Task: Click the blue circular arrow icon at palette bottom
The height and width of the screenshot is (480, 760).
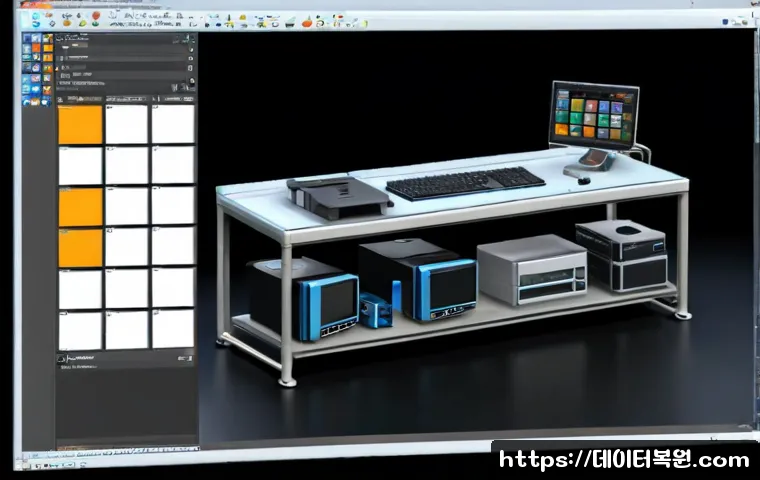Action: (x=26, y=102)
